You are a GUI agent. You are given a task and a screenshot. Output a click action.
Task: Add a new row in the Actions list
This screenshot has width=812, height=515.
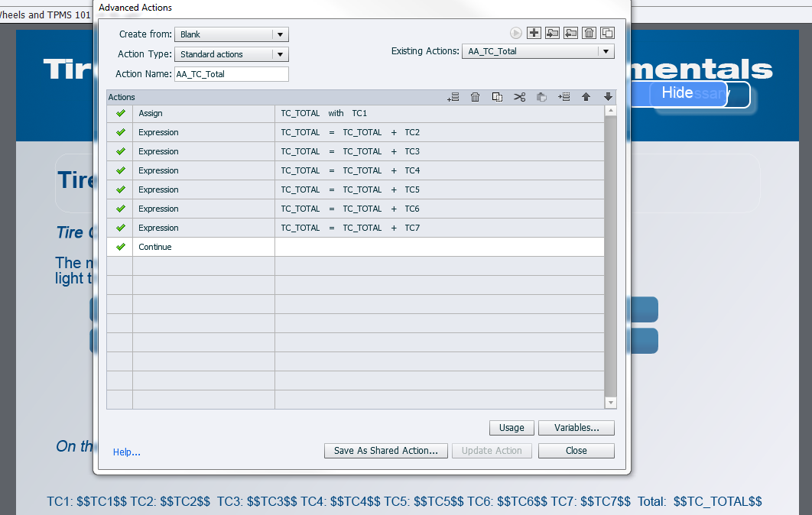point(453,97)
